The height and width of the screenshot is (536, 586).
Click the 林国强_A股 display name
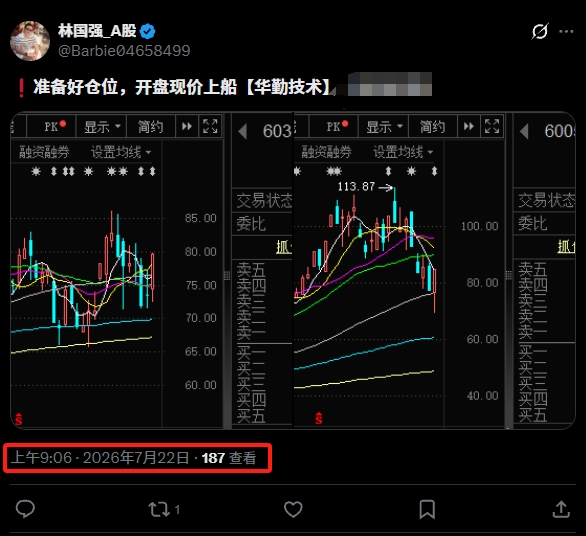[x=97, y=31]
